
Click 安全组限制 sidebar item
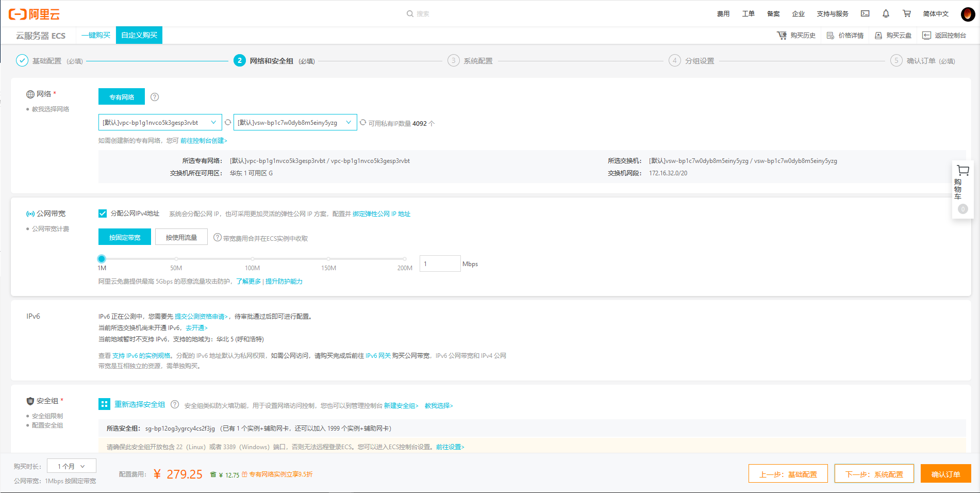(x=47, y=416)
